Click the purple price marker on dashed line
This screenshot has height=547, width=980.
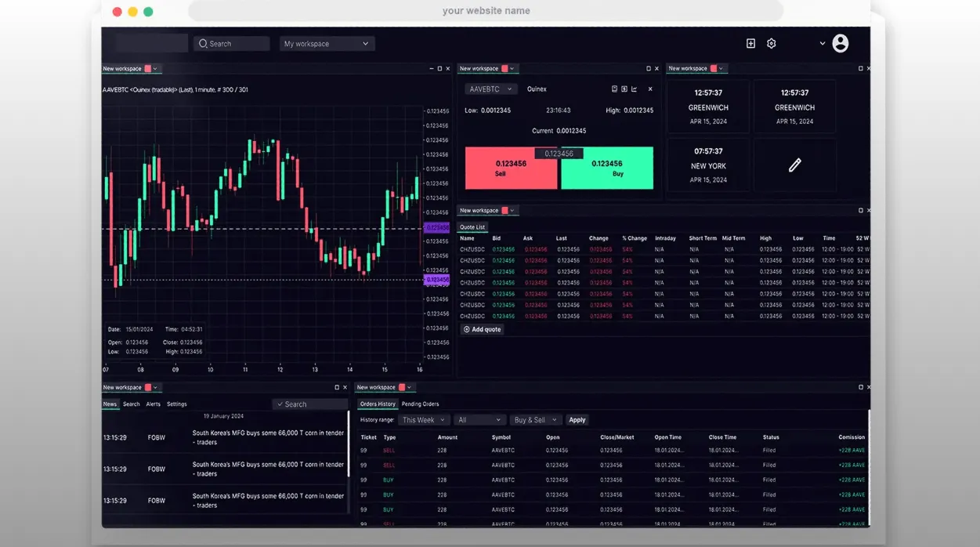pos(436,228)
